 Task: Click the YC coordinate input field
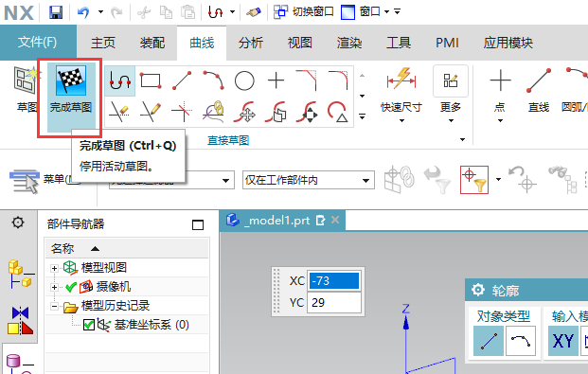pos(333,302)
